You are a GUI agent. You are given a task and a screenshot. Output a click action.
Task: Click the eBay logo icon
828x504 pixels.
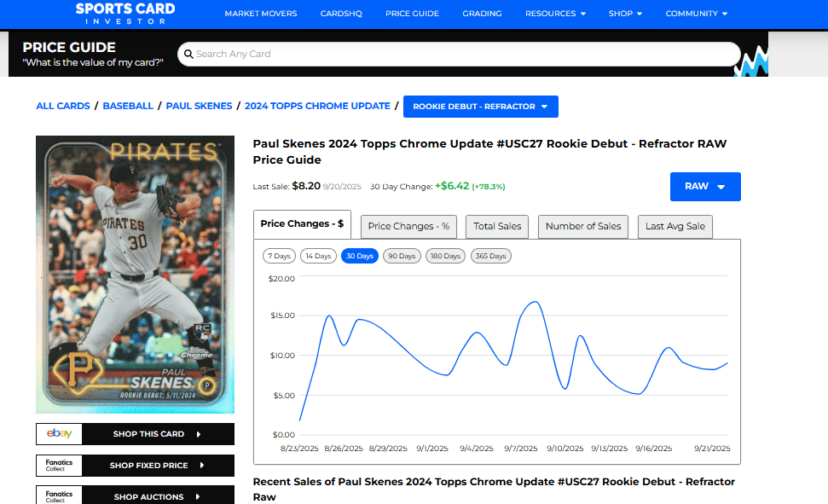coord(60,433)
